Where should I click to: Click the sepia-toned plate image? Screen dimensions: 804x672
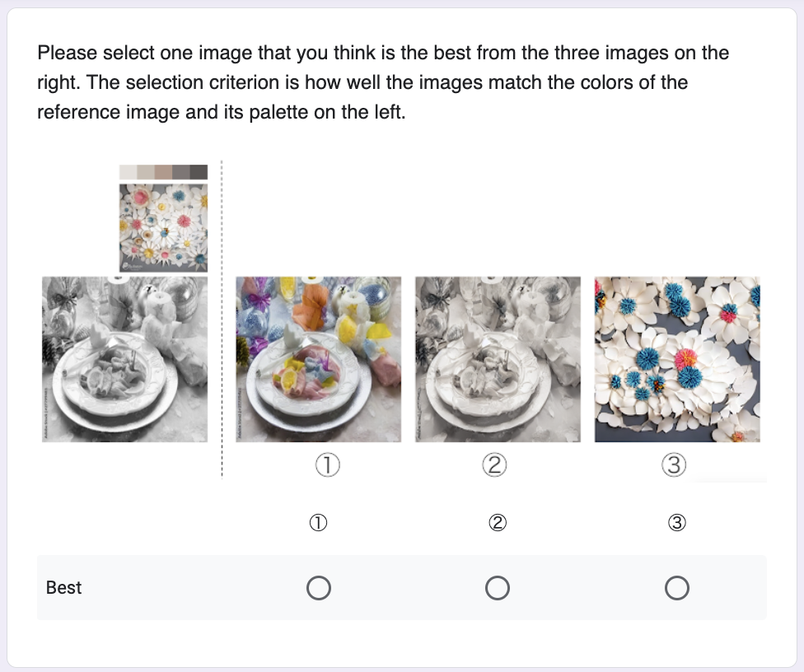click(498, 359)
